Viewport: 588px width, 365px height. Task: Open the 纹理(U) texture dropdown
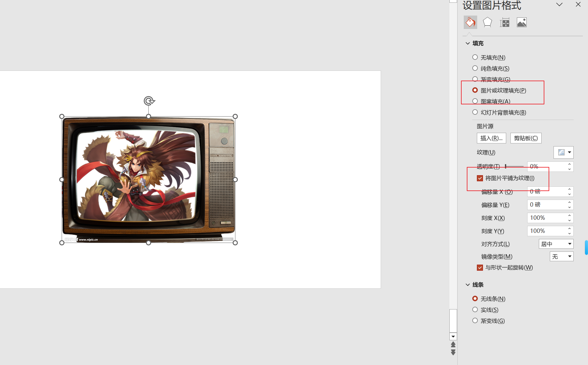click(x=564, y=152)
